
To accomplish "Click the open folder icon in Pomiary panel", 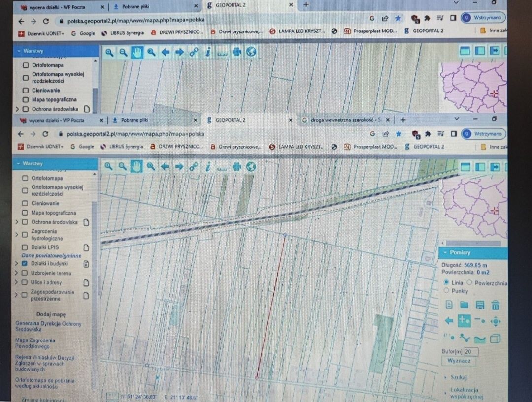I will pyautogui.click(x=464, y=305).
